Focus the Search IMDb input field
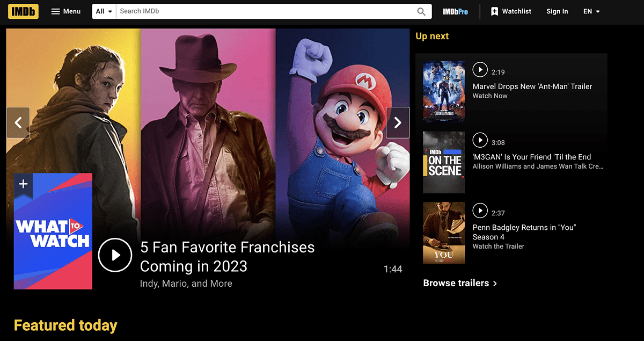 266,11
